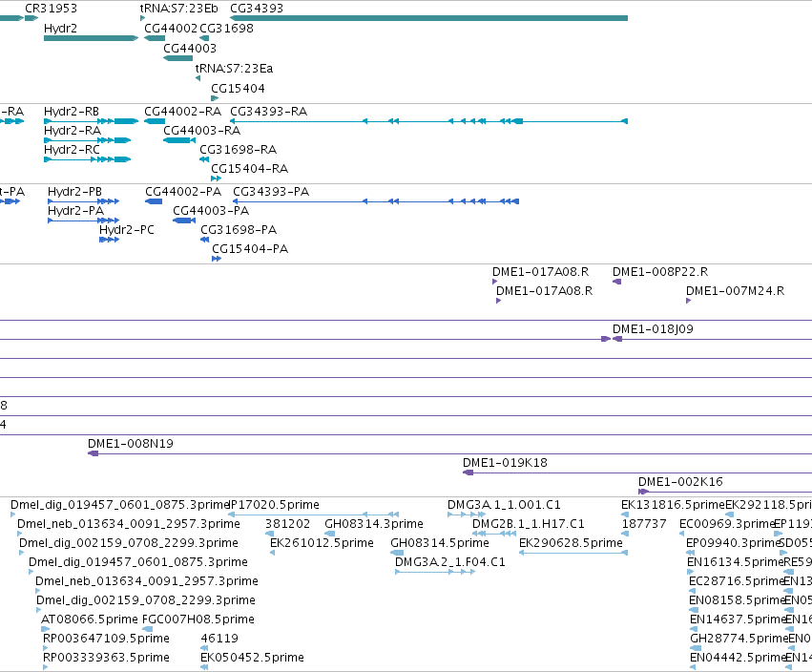Screen dimensions: 812x672
Task: Select EST EC28716.5prime
Action: point(693,591)
